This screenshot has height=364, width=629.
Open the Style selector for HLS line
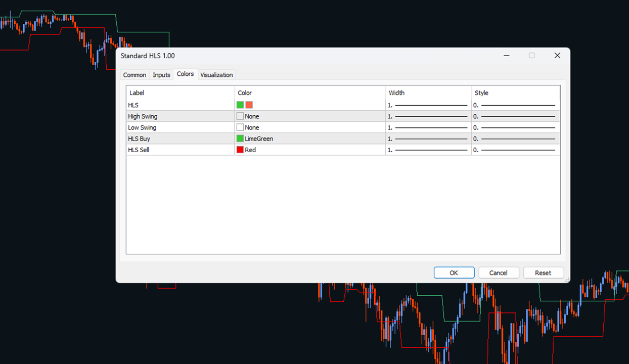coord(515,105)
